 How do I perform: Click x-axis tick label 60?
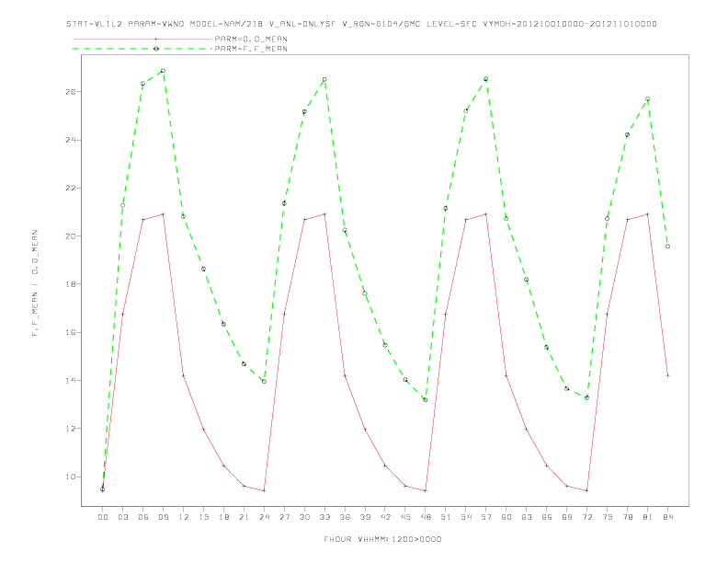(x=506, y=517)
